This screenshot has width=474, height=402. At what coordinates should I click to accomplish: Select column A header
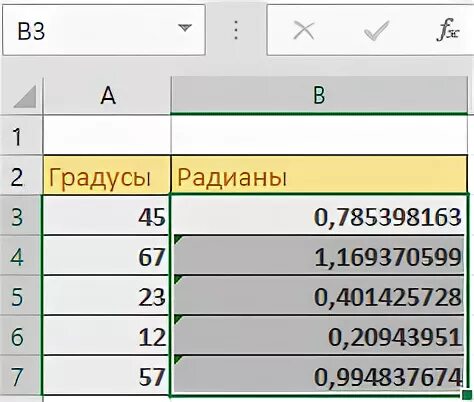pos(107,96)
